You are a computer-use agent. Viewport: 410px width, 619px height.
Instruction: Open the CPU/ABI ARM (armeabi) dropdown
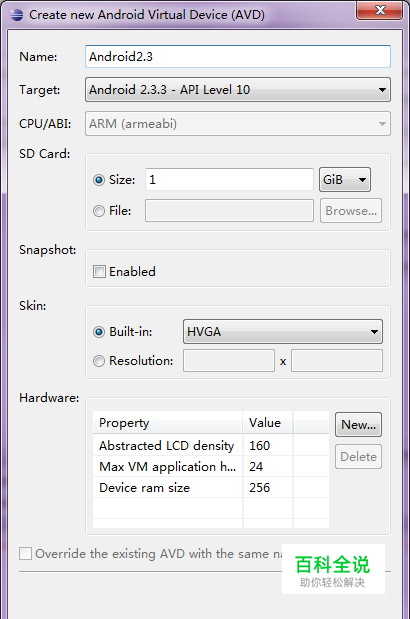(238, 124)
